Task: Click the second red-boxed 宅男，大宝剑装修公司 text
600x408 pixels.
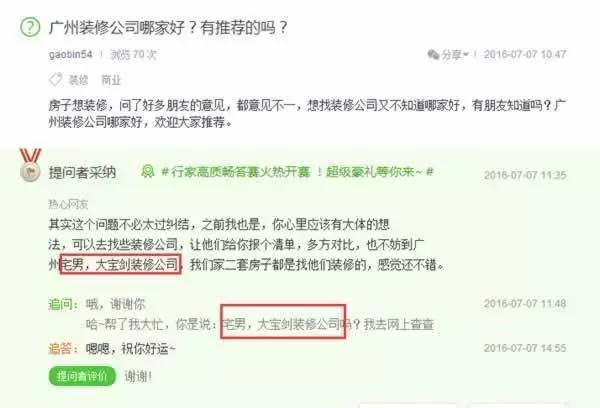Action: click(283, 322)
